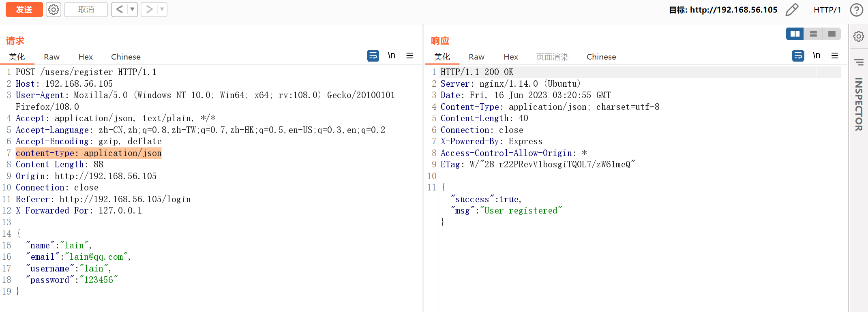Open request Chinese tab
The width and height of the screenshot is (868, 312).
(x=126, y=57)
